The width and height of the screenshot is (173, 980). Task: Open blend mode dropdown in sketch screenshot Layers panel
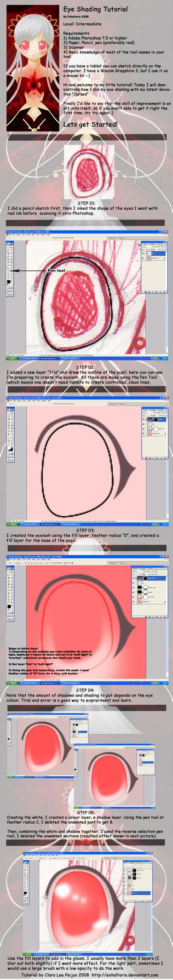pyautogui.click(x=148, y=247)
